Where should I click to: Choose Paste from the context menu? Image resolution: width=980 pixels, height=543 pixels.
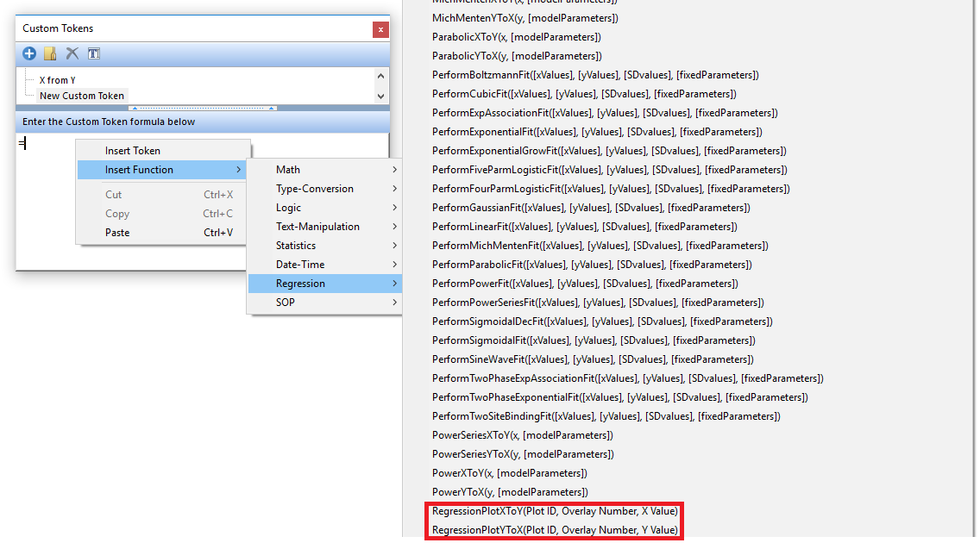[117, 233]
